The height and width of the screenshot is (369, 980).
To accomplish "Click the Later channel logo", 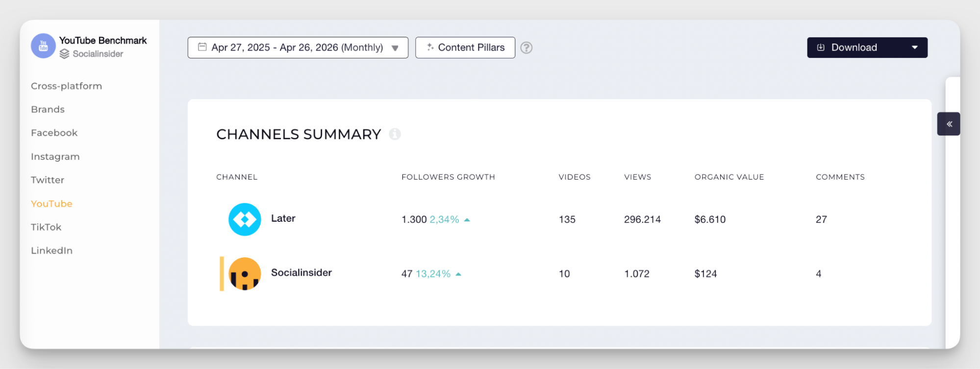I will pos(245,219).
